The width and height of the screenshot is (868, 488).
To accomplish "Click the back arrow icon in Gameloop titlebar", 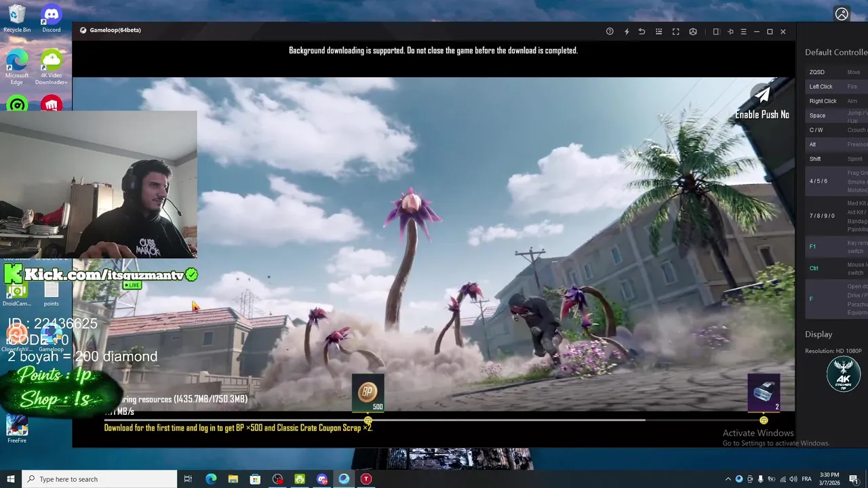I will (x=642, y=31).
